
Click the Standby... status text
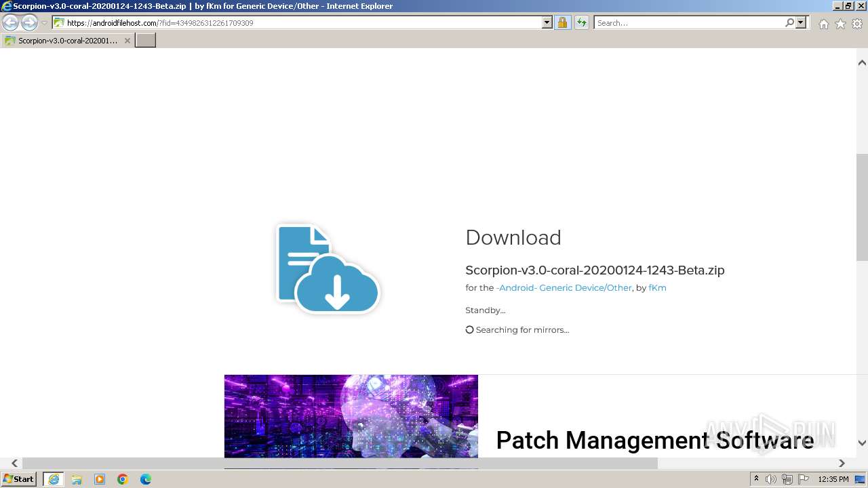click(x=486, y=310)
